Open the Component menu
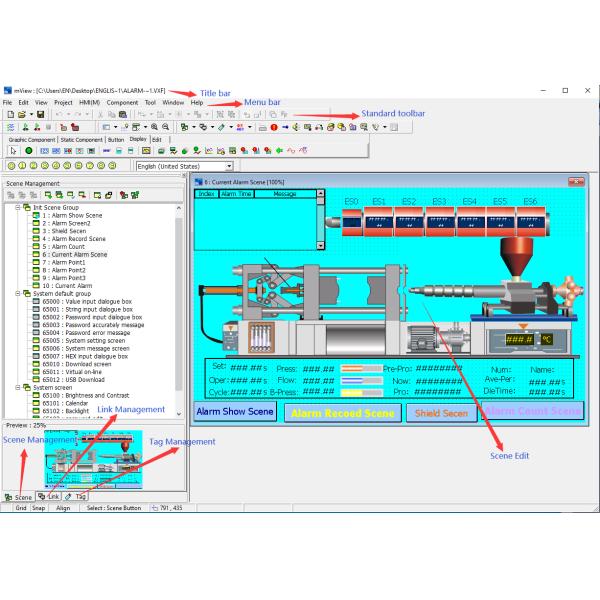Image resolution: width=600 pixels, height=600 pixels. [122, 102]
